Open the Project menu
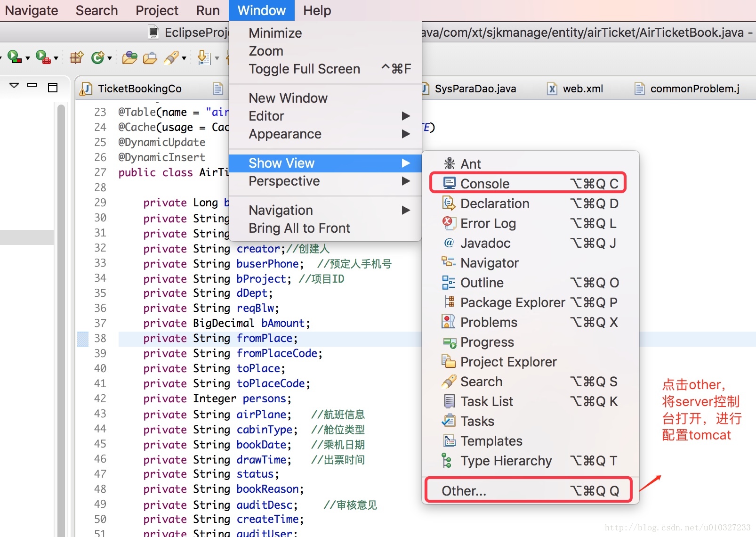The image size is (756, 537). click(x=157, y=10)
